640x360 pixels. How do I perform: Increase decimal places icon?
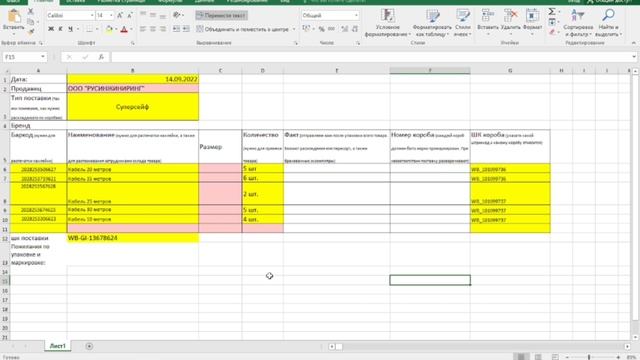(x=345, y=29)
